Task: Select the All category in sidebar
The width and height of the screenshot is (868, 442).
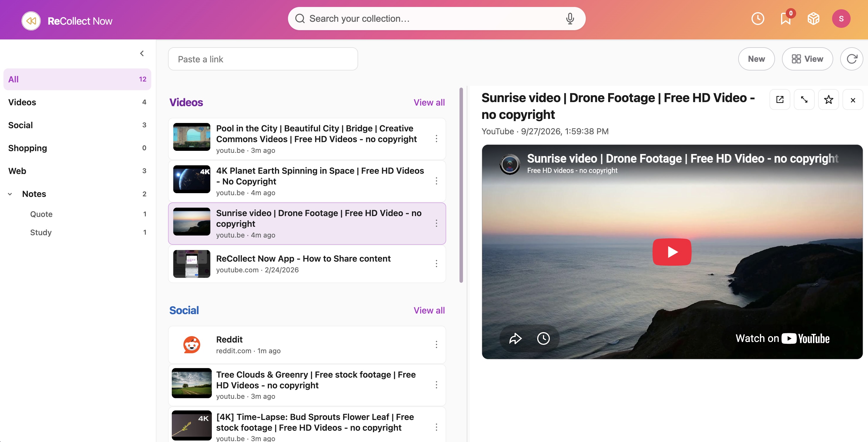Action: (x=77, y=79)
